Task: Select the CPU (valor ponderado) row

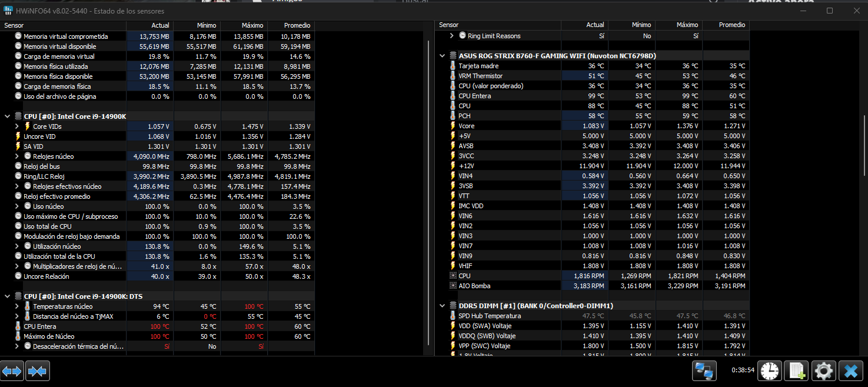Action: tap(593, 86)
